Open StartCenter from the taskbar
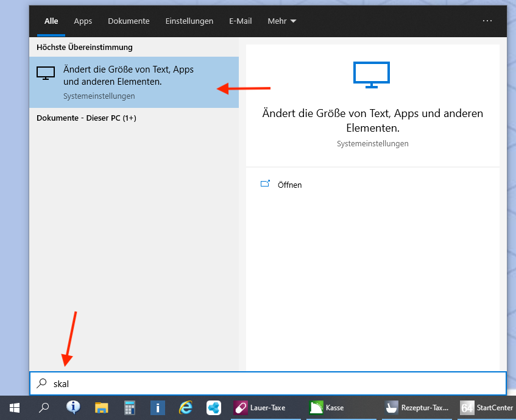516x420 pixels. (487, 408)
